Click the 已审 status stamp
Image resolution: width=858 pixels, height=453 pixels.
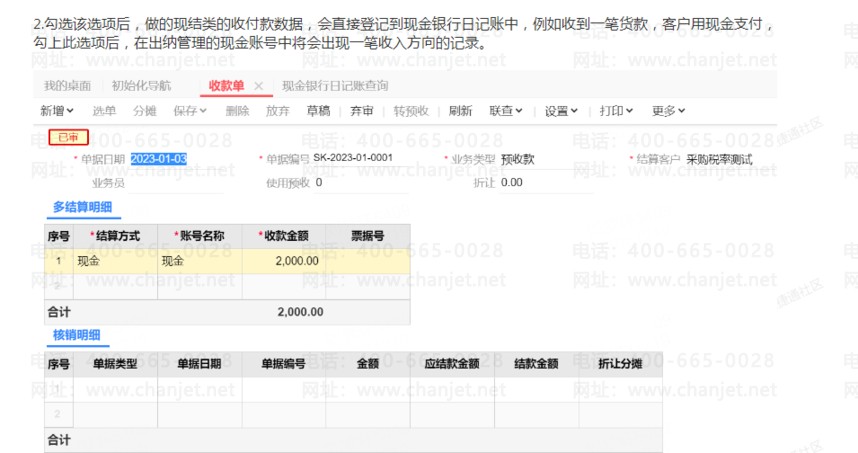pyautogui.click(x=68, y=137)
